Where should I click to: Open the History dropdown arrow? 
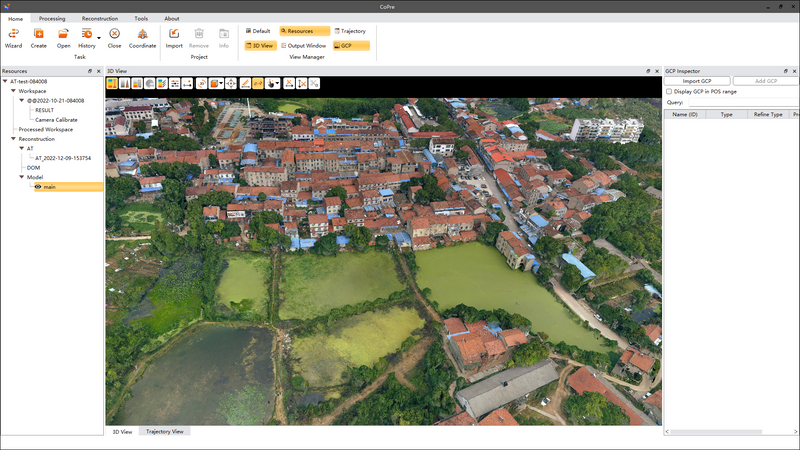coord(98,38)
